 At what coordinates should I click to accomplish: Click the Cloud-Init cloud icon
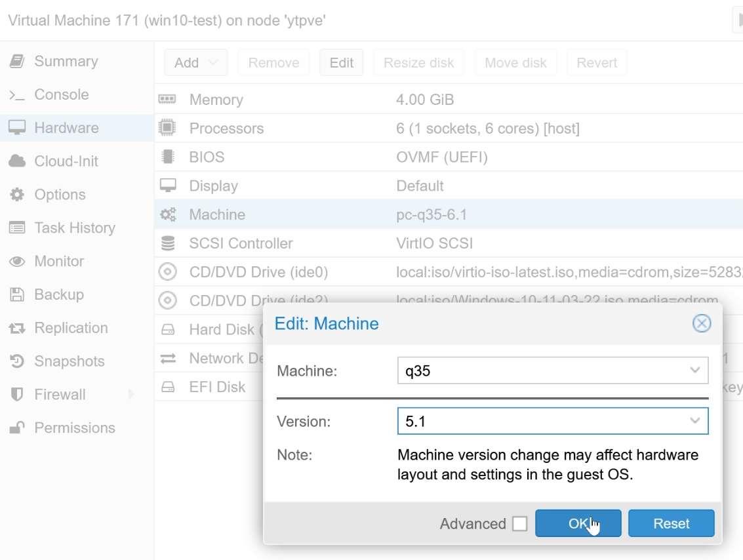(x=17, y=161)
